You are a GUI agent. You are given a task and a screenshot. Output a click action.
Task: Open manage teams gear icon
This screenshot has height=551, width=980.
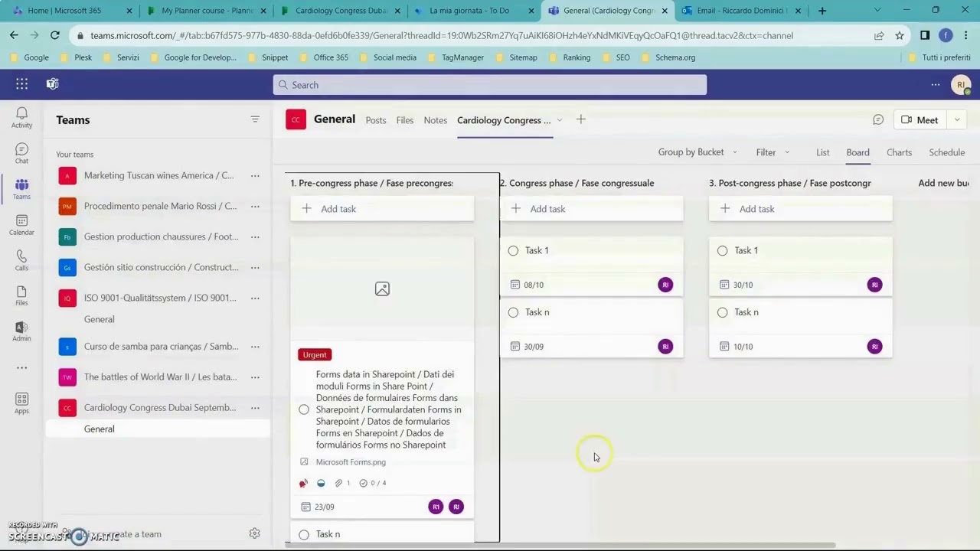click(x=255, y=533)
